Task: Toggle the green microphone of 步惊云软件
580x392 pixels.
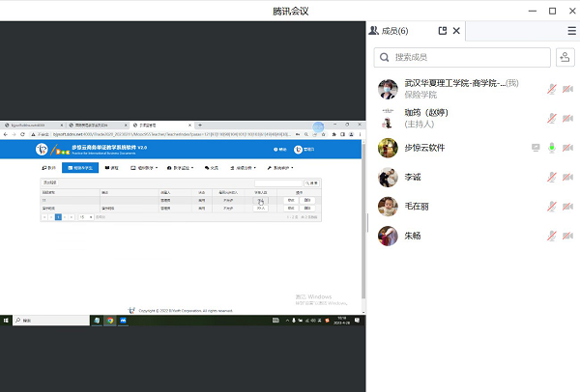Action: 551,148
